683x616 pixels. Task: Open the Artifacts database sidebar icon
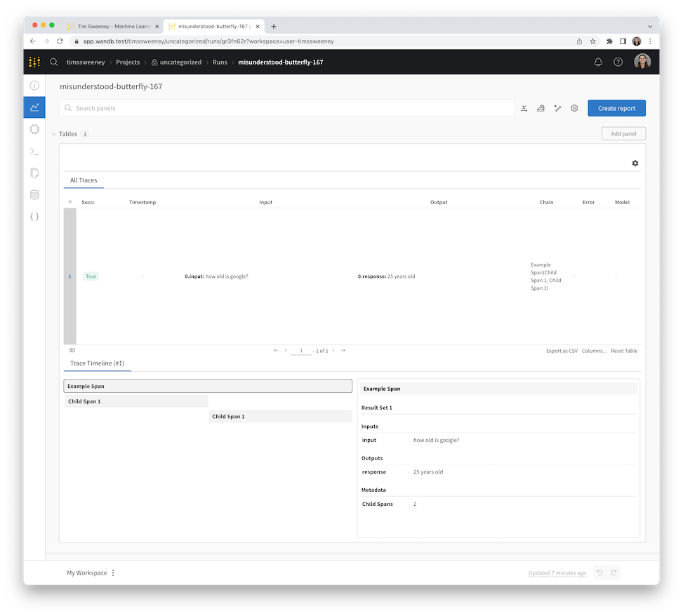click(34, 194)
